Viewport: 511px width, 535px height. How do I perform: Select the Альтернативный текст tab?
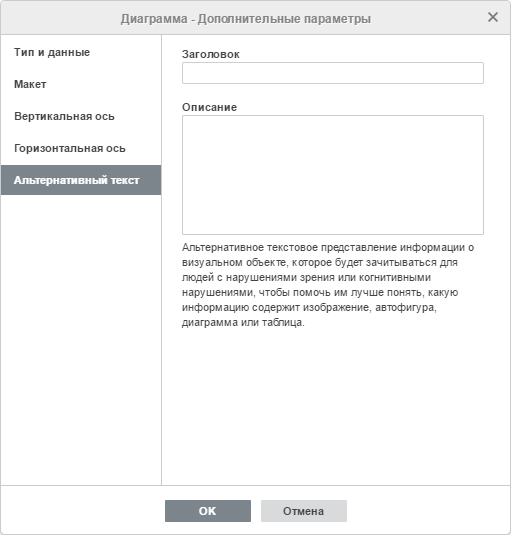tap(81, 180)
